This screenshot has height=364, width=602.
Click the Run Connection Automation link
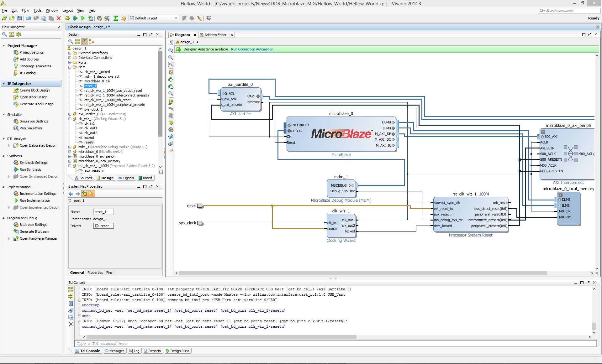(252, 49)
